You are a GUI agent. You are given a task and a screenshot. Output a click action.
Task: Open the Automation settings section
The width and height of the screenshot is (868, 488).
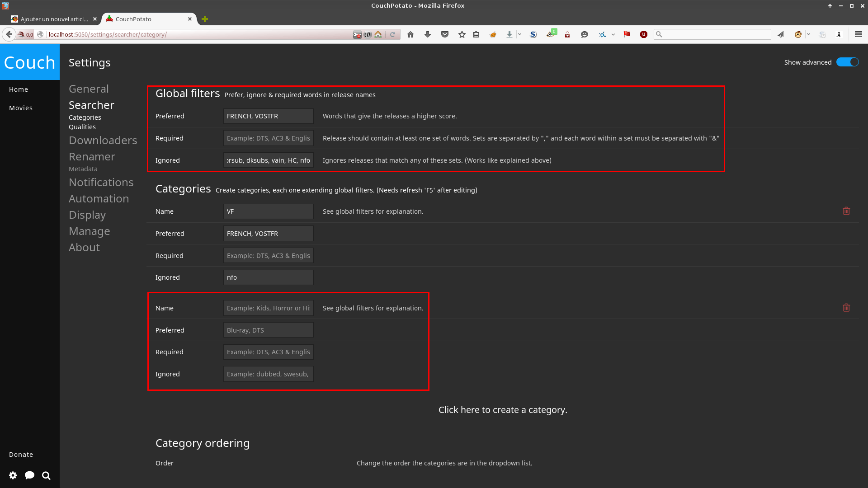coord(99,199)
